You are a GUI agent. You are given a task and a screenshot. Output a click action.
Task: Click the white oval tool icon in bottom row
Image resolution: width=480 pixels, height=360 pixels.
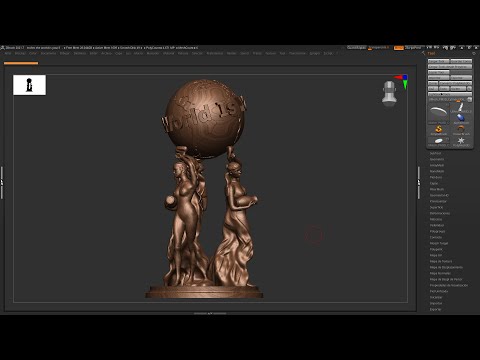(x=439, y=141)
